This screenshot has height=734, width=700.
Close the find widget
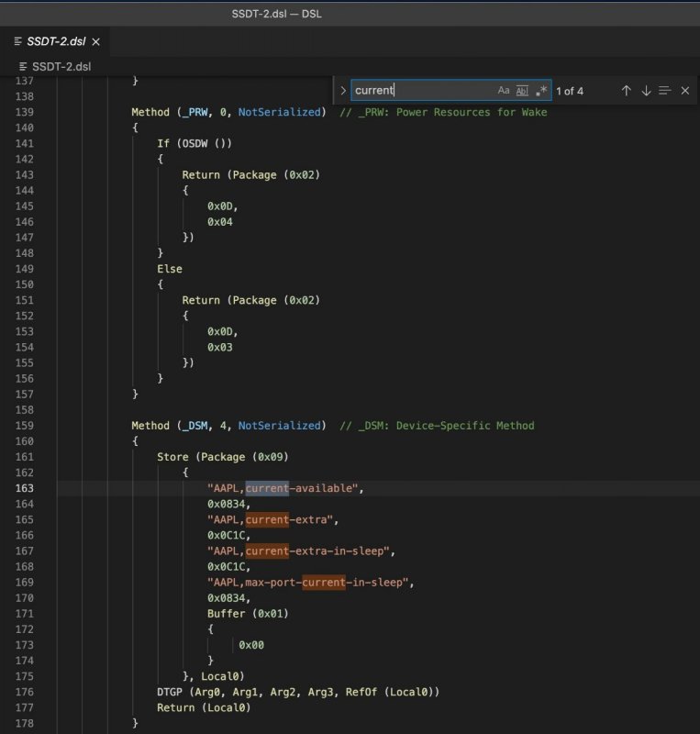[x=685, y=91]
